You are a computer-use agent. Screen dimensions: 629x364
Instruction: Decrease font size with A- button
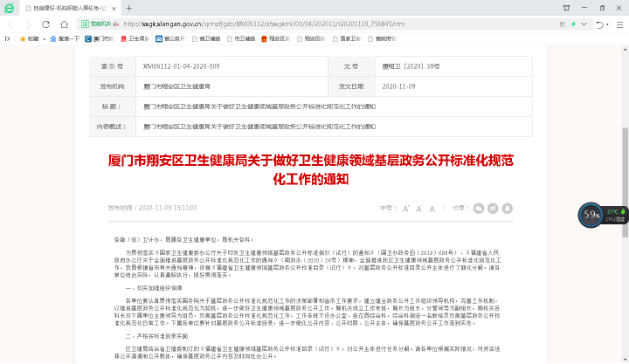coord(419,209)
